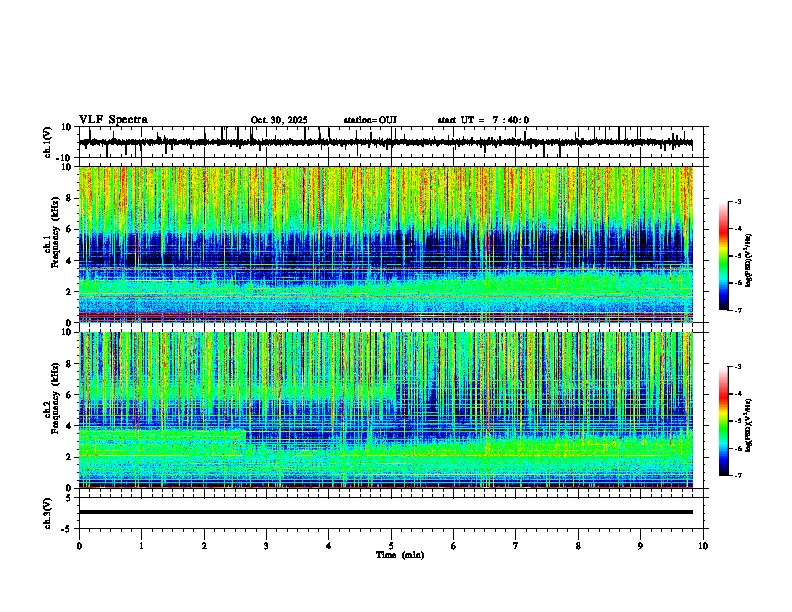Click the ch.2 color bar log(PSD) label

(x=749, y=425)
